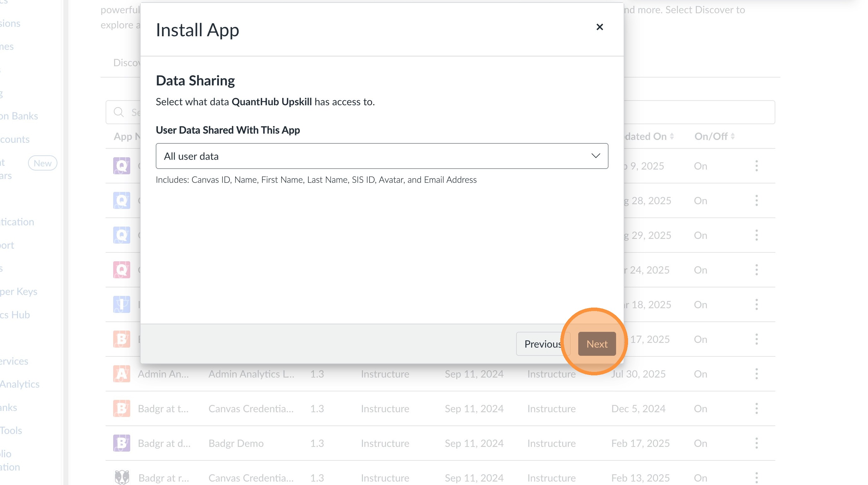868x485 pixels.
Task: Open Analytics Hub in sidebar
Action: (15, 315)
